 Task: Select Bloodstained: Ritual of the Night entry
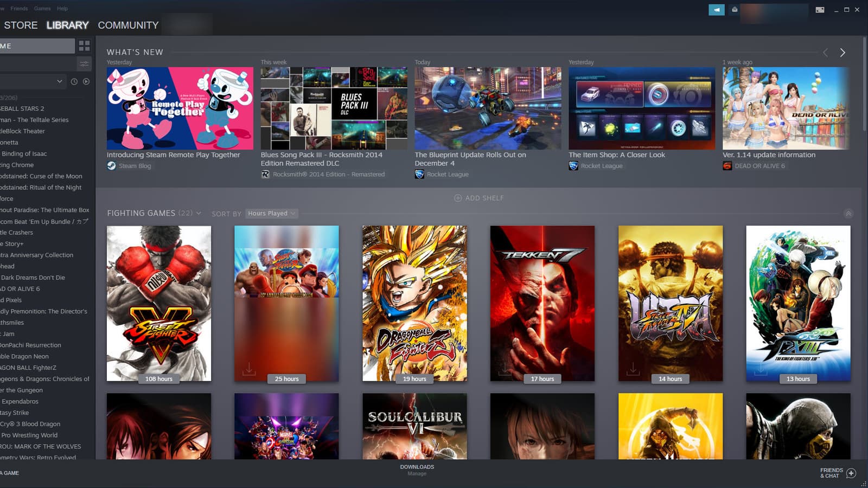pyautogui.click(x=41, y=188)
